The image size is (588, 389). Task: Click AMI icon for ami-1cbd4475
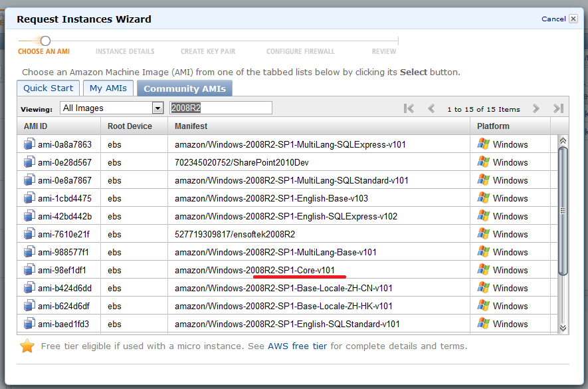[x=30, y=198]
